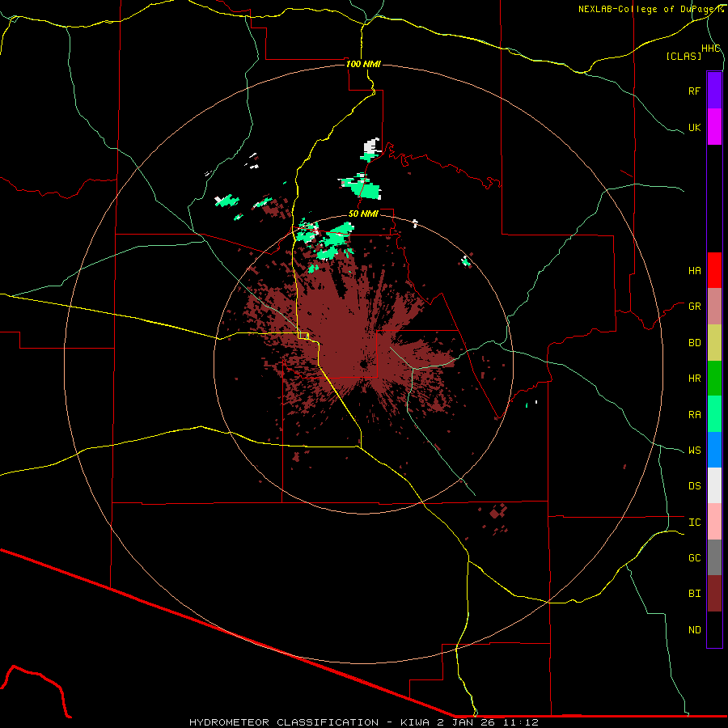
Task: Click the UK legend label text
Action: (694, 127)
